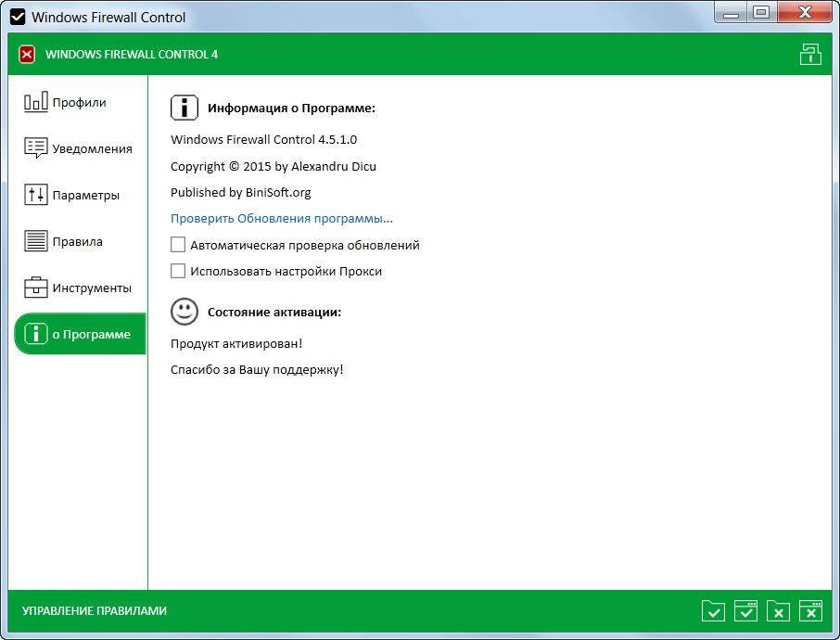Click Published by BiniSoft.org text
The height and width of the screenshot is (640, 840).
[240, 192]
